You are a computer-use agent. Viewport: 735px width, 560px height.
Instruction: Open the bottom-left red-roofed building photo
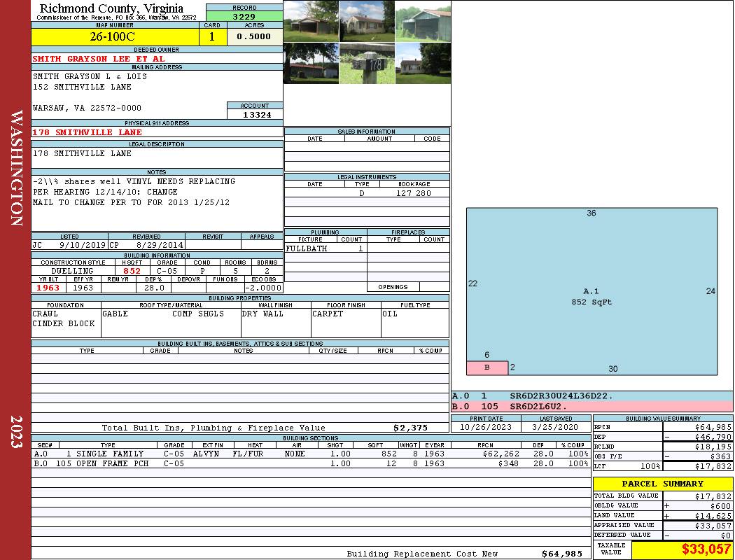click(311, 64)
